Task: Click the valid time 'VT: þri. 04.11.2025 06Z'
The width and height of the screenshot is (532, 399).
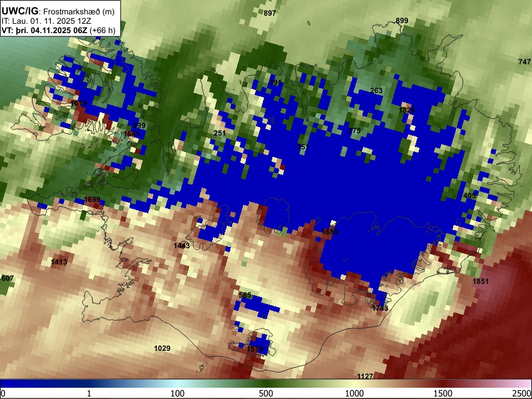Action: pos(44,30)
